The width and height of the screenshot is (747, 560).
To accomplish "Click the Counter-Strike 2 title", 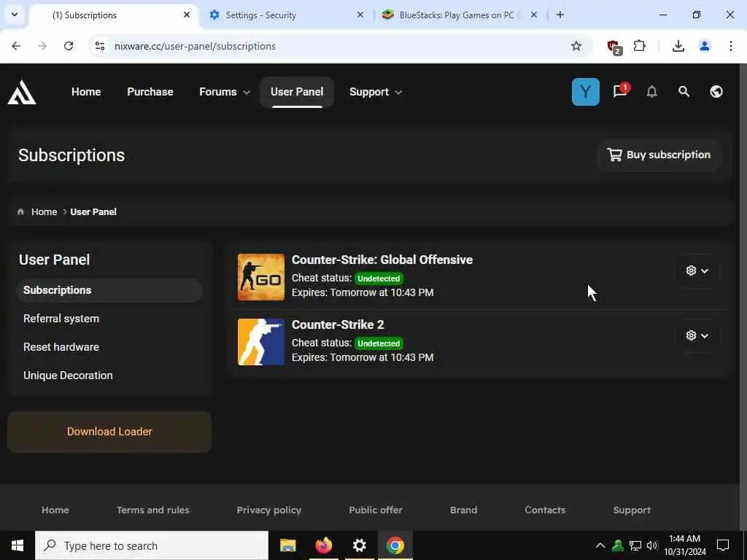I will coord(338,324).
